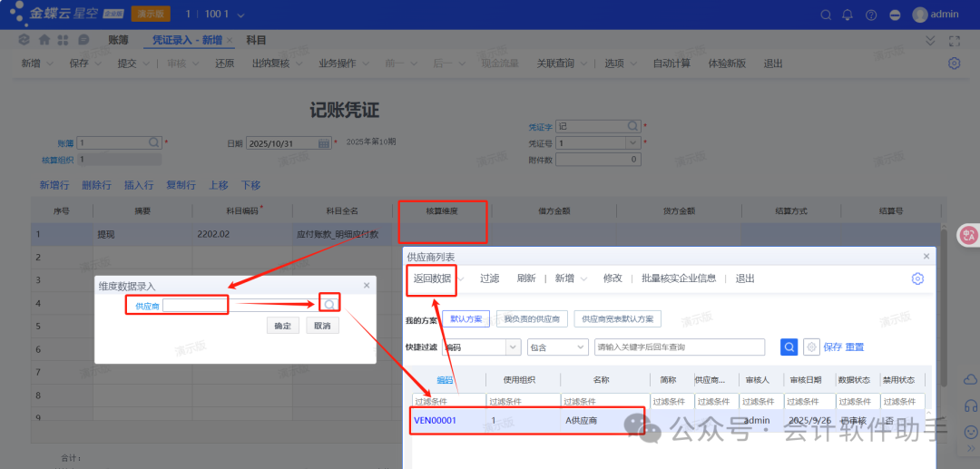This screenshot has height=469, width=980.
Task: Click the fullscreen toggle icon
Action: click(954, 41)
